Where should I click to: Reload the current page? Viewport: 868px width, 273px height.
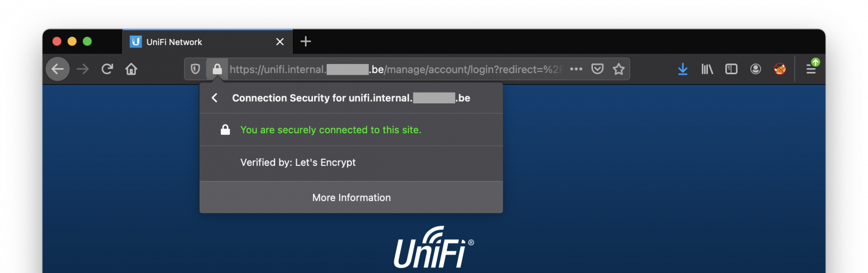(x=107, y=69)
